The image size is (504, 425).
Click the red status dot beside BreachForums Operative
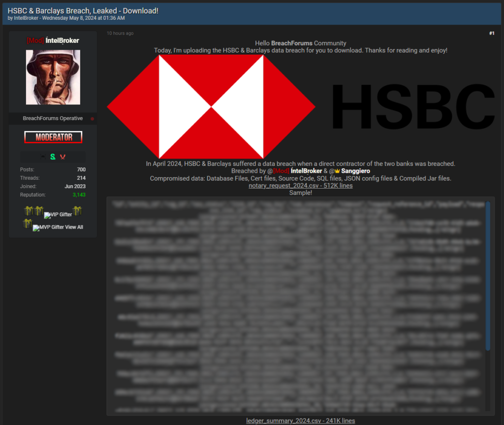click(92, 119)
